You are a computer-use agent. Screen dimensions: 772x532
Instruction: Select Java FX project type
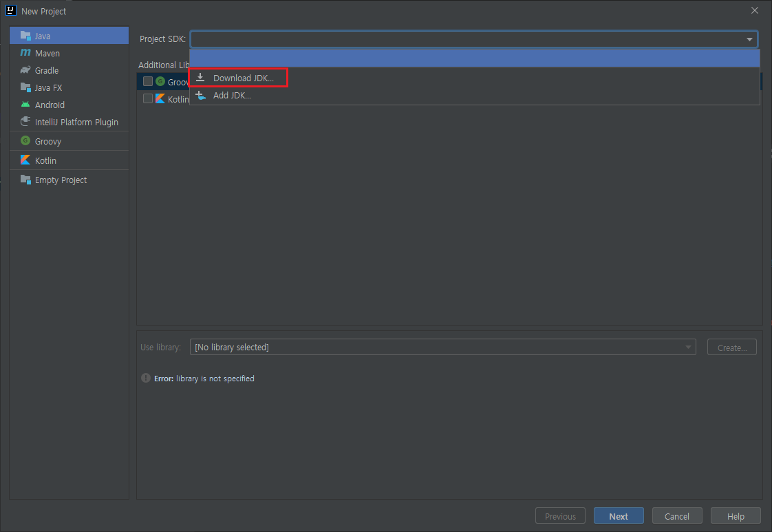69,87
